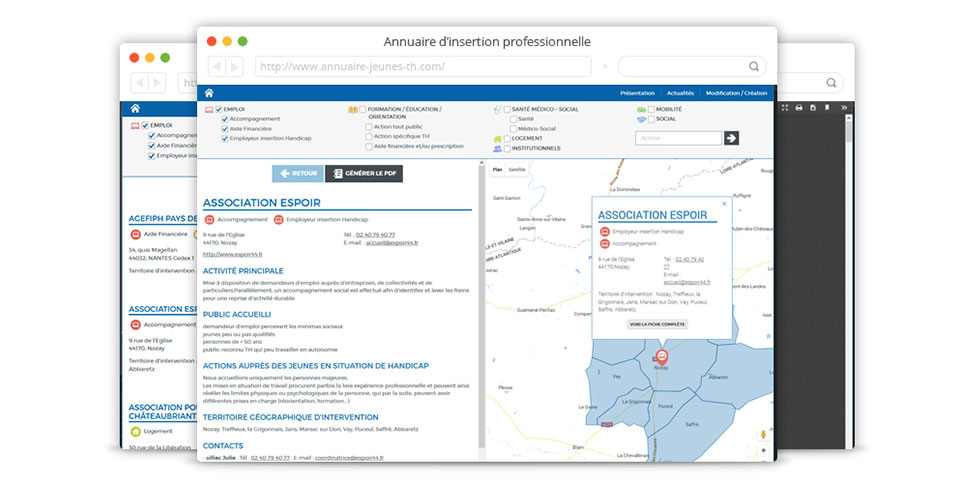Open the Actualités menu item

[x=680, y=93]
